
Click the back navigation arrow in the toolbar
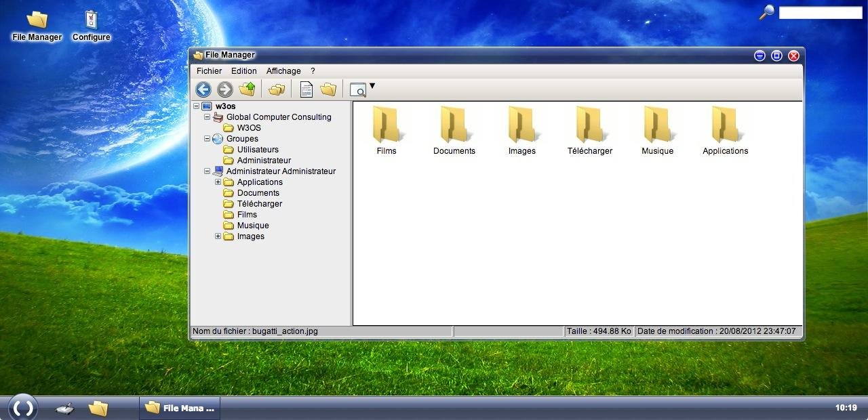pos(203,89)
